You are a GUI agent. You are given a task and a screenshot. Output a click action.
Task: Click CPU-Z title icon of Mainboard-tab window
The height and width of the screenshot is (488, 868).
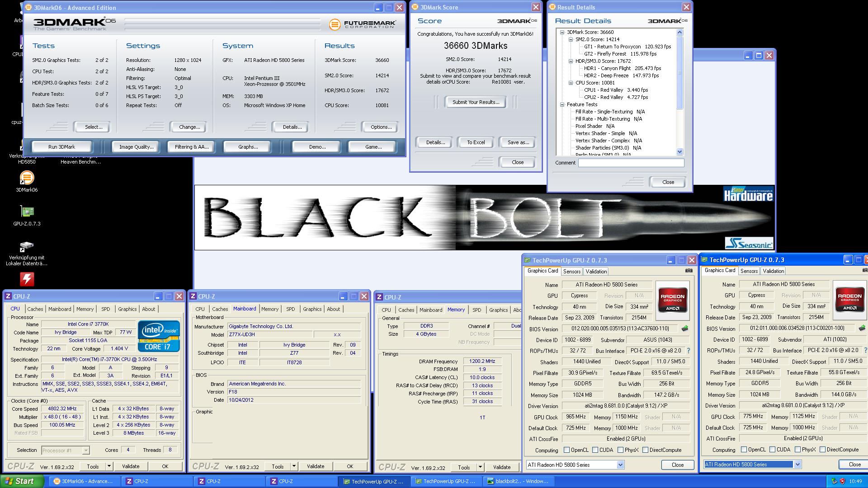(x=193, y=296)
